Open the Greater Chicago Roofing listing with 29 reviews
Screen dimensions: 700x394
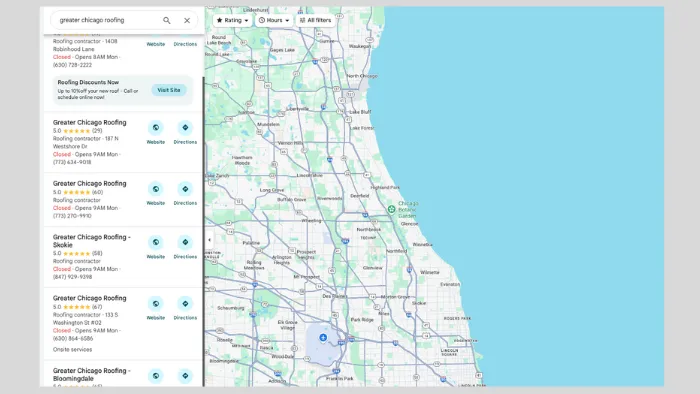(90, 122)
